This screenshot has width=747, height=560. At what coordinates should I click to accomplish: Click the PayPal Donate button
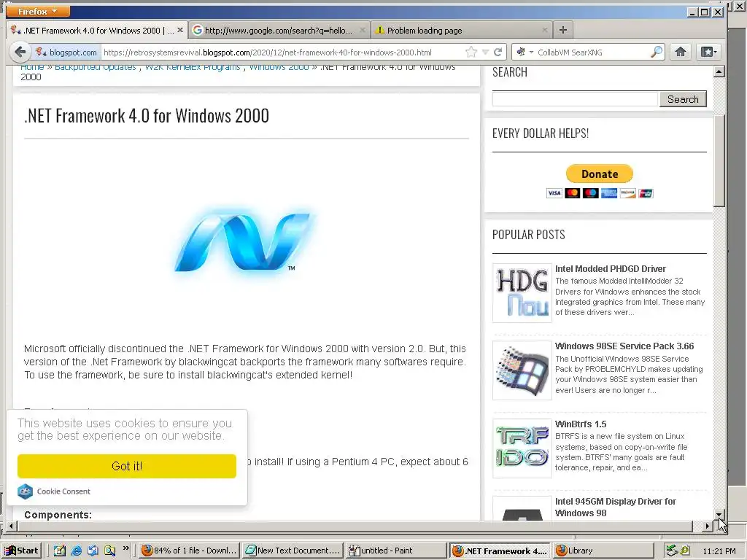(600, 174)
